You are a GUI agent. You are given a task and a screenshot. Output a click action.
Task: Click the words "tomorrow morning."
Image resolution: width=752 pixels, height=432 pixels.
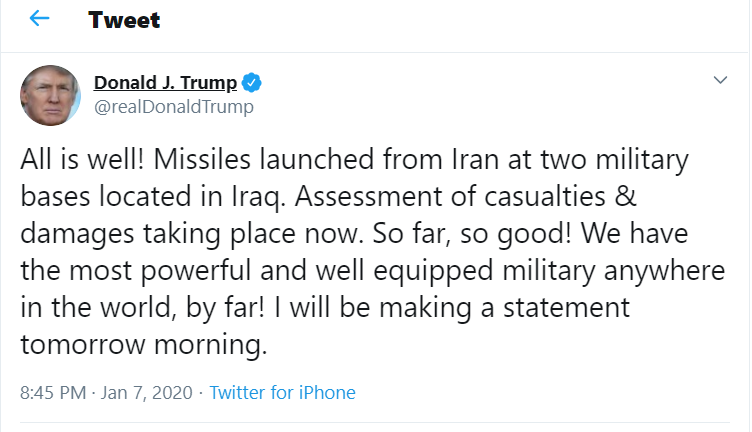(144, 345)
